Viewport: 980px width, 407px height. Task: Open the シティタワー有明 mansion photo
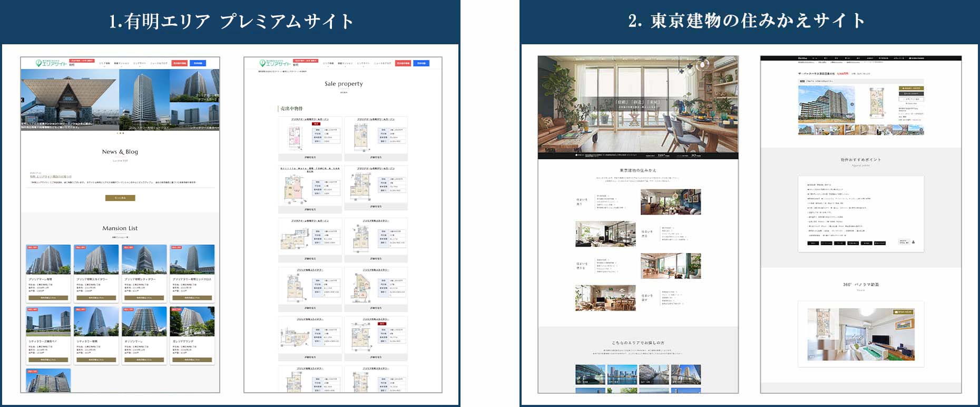[96, 322]
